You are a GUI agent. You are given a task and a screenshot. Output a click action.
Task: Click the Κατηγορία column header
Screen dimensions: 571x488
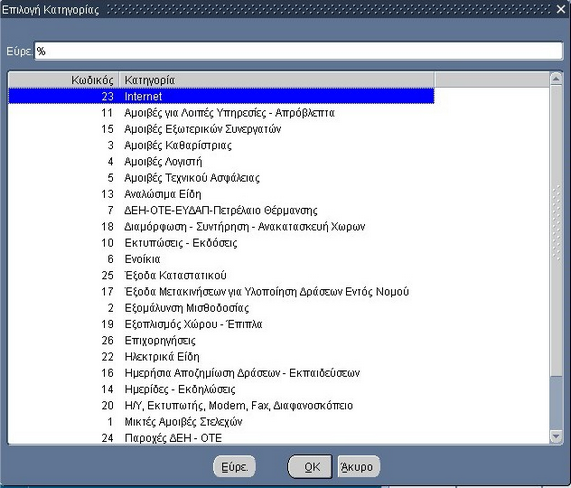[x=277, y=80]
